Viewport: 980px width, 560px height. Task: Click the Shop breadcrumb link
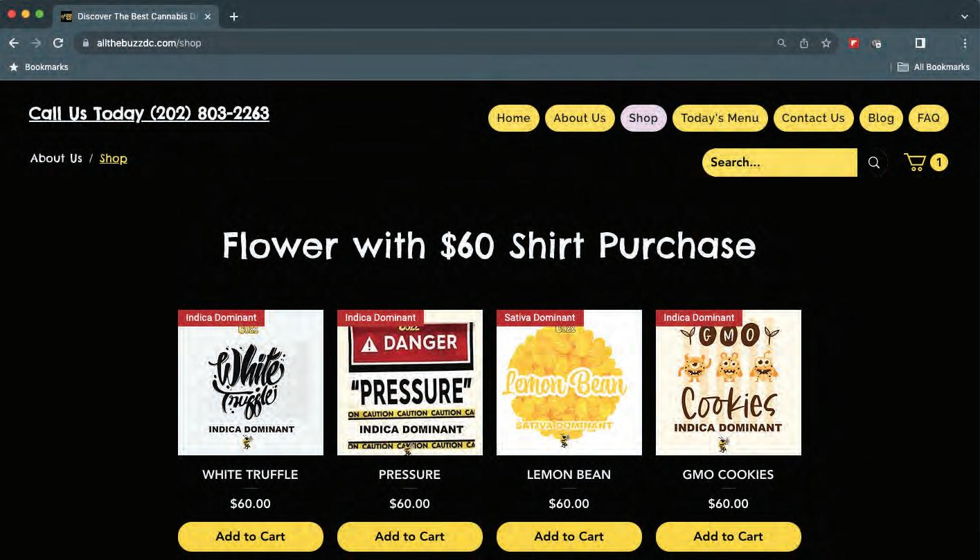114,158
